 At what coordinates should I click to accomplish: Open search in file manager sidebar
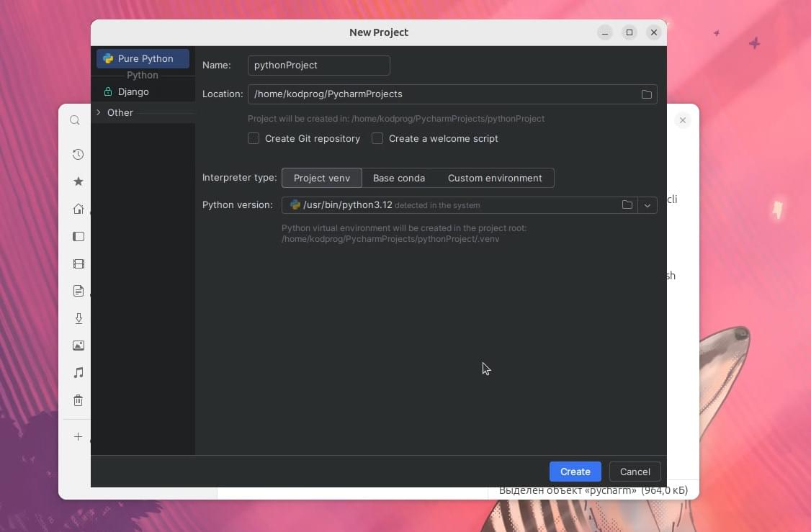(x=75, y=120)
